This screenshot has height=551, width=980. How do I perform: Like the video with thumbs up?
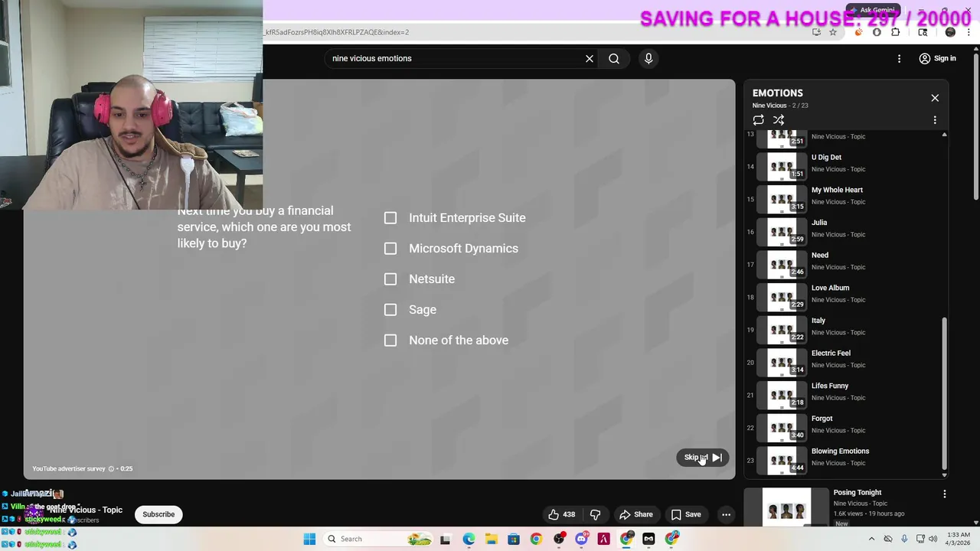click(x=561, y=514)
